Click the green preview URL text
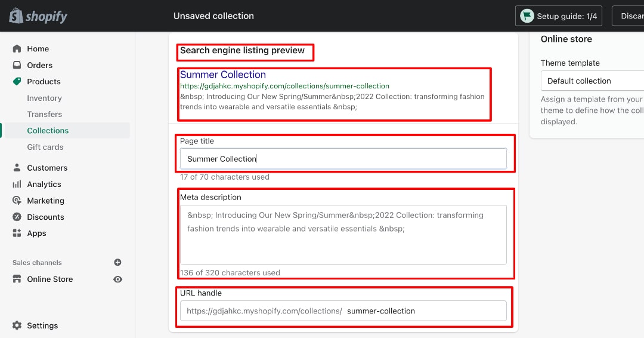 (284, 86)
